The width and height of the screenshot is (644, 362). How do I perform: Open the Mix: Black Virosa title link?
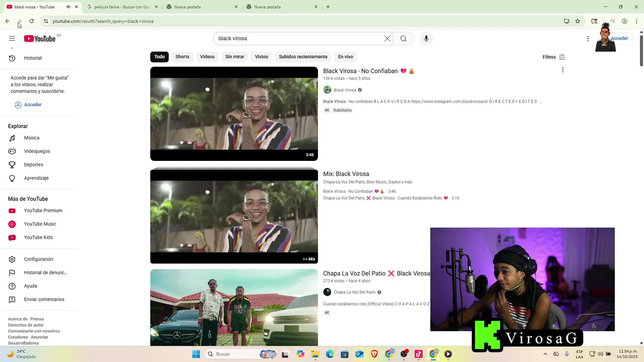(x=346, y=174)
